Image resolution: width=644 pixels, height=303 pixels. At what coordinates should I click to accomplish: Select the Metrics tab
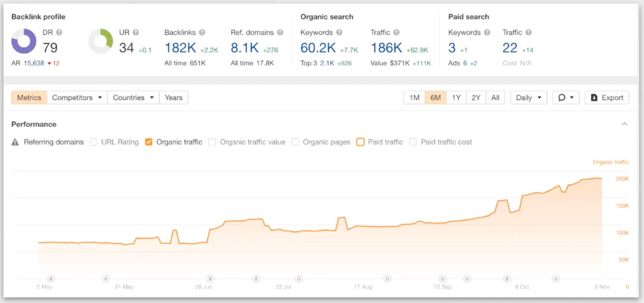(x=29, y=98)
